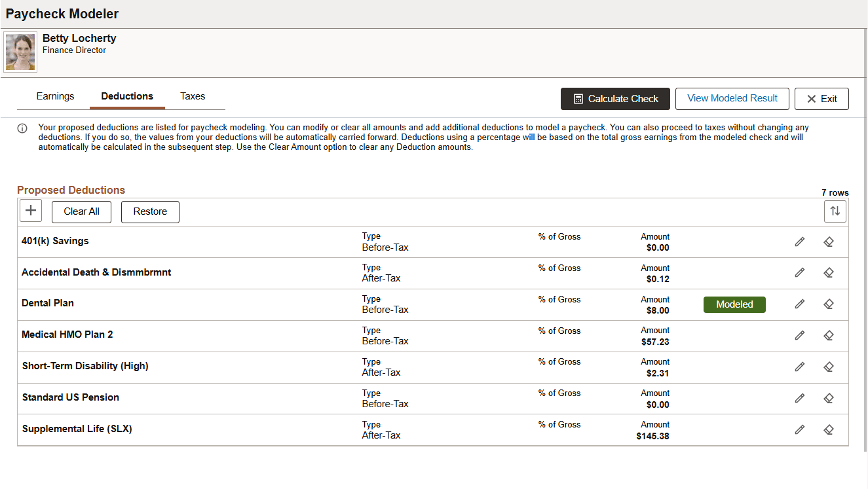Open View Modeled Result
868x489 pixels.
pos(732,99)
